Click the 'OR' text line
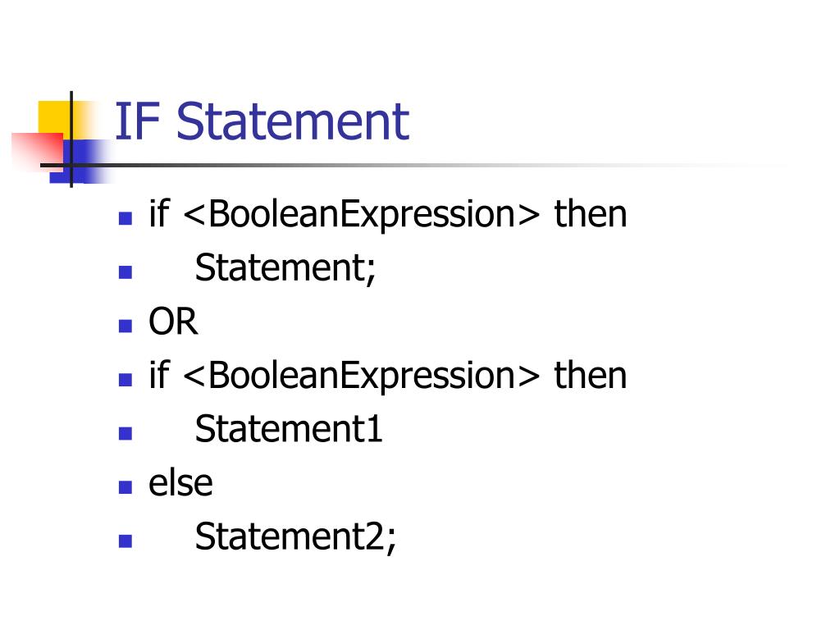The height and width of the screenshot is (630, 840). click(173, 322)
